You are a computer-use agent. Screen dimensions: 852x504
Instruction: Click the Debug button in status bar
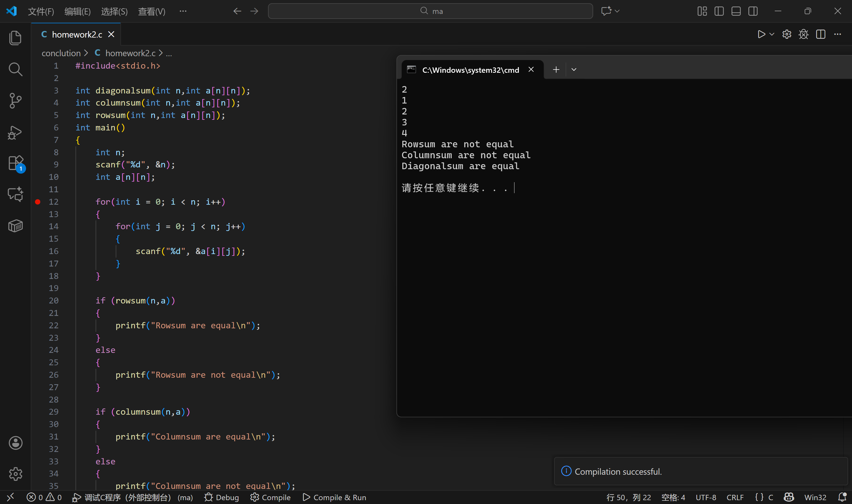(x=222, y=497)
